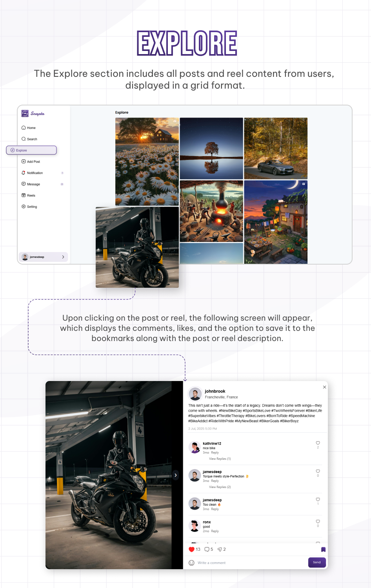Click kathrine12's comment avatar
This screenshot has height=588, width=371.
click(195, 447)
